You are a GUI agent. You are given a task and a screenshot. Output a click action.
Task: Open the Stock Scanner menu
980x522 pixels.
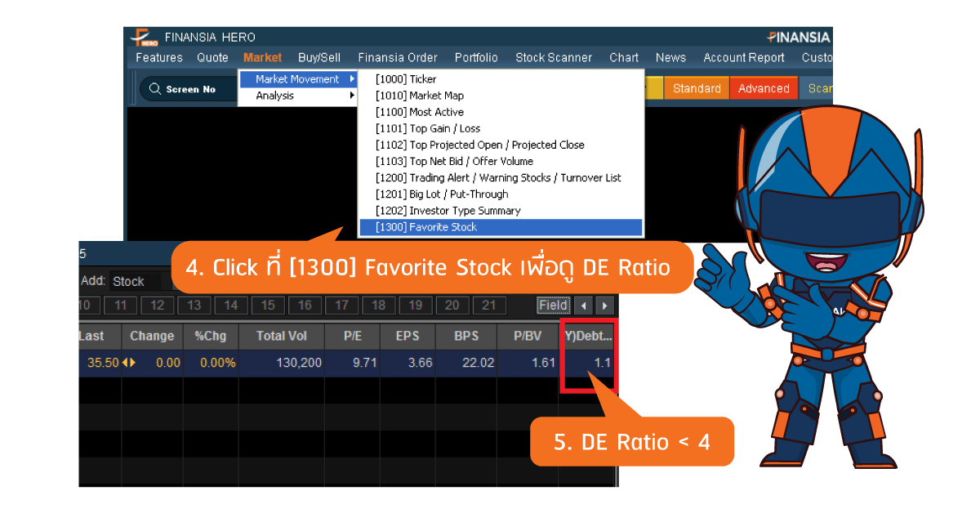554,57
